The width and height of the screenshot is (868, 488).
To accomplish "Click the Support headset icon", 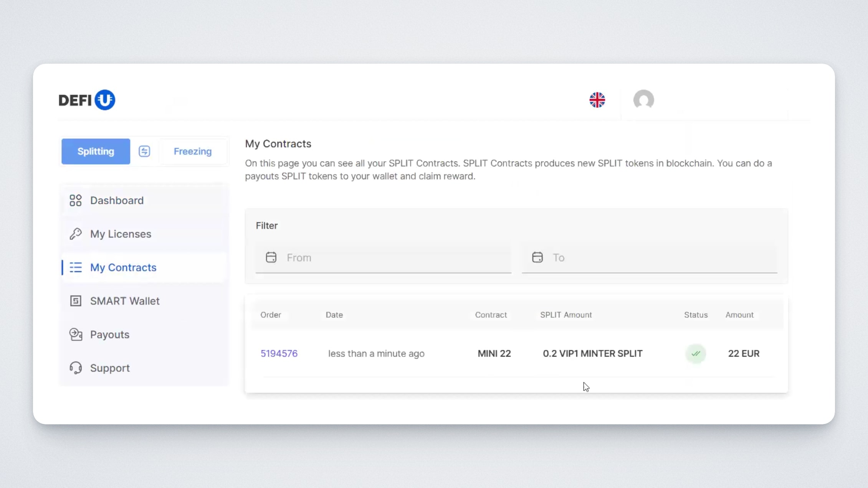I will coord(76,368).
